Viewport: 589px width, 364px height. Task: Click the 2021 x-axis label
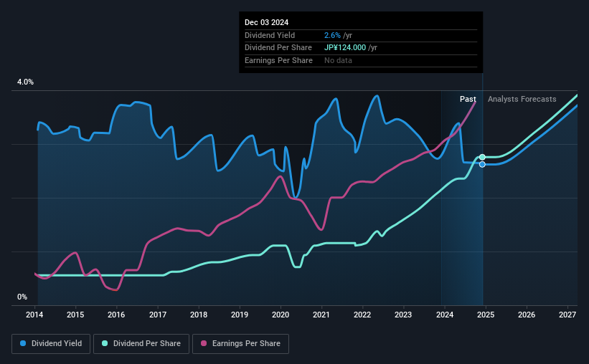(321, 315)
